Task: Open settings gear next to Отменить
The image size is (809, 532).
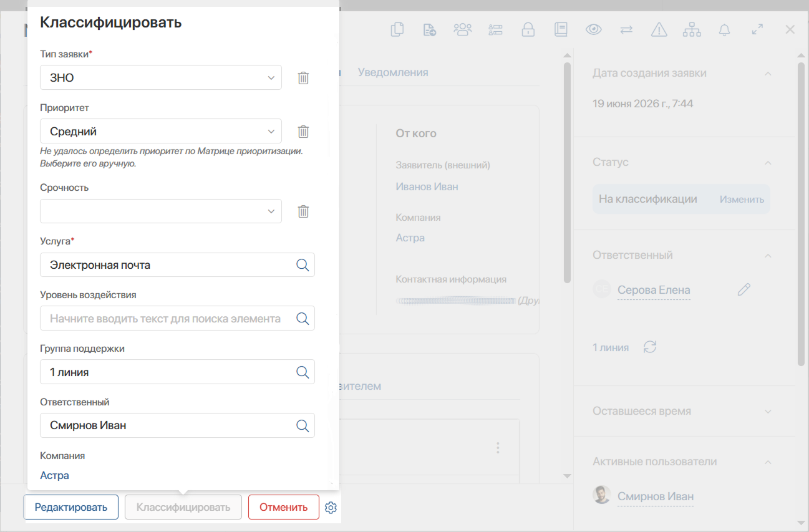Action: pos(331,508)
